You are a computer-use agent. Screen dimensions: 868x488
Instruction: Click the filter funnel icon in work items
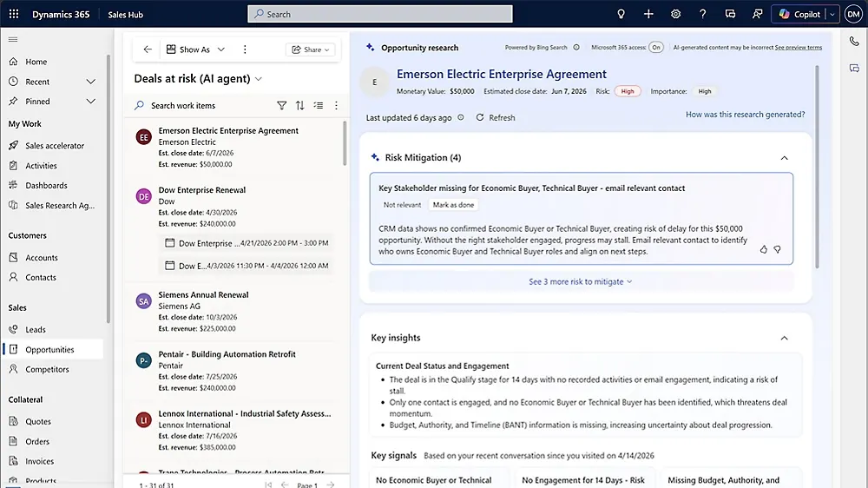click(282, 105)
